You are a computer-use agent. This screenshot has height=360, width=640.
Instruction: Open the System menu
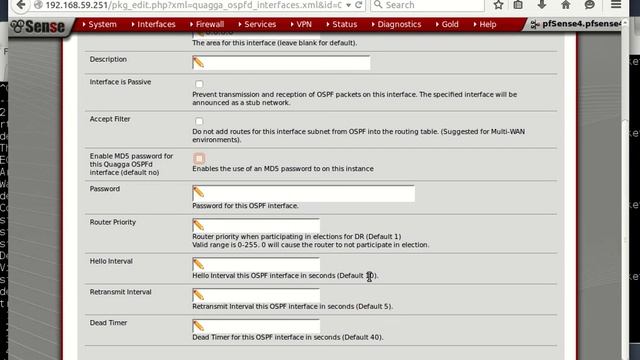99,24
